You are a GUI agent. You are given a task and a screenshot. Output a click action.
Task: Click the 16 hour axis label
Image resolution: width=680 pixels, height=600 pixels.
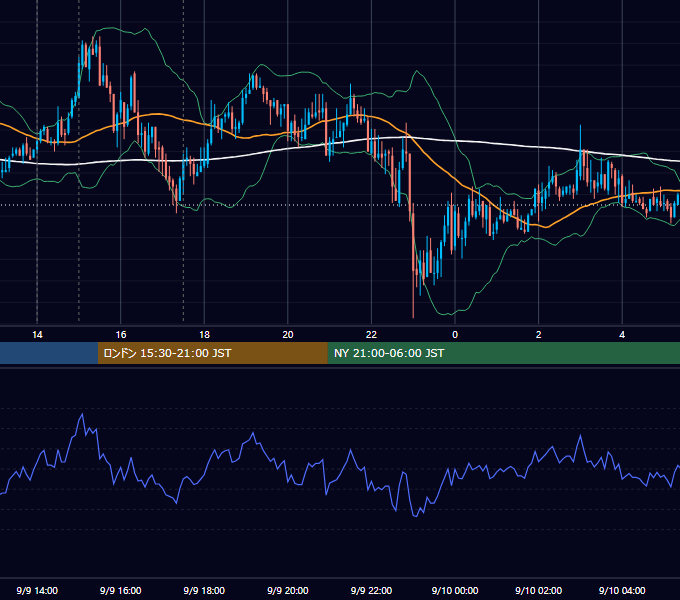(x=121, y=335)
